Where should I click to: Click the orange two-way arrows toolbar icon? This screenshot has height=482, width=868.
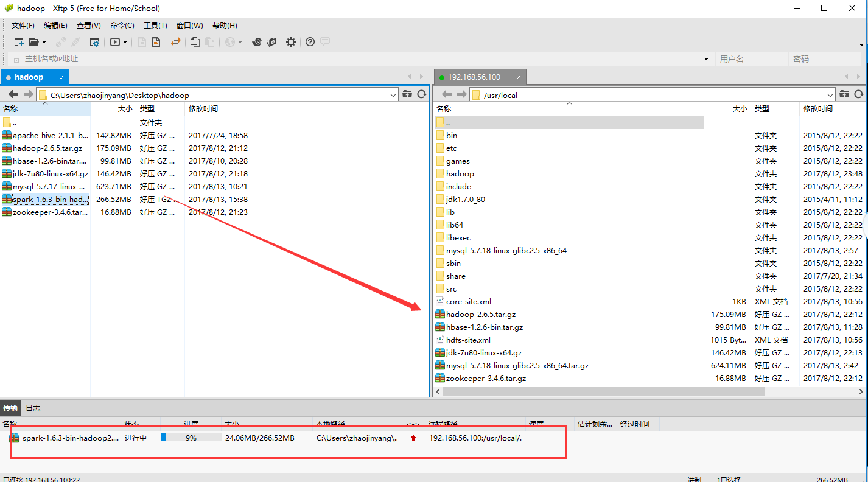(x=176, y=42)
